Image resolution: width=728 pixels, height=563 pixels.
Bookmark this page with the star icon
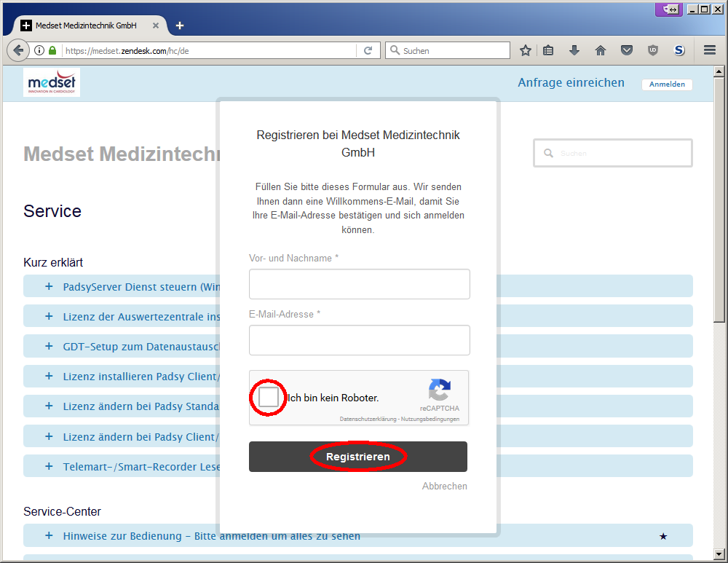(x=526, y=50)
